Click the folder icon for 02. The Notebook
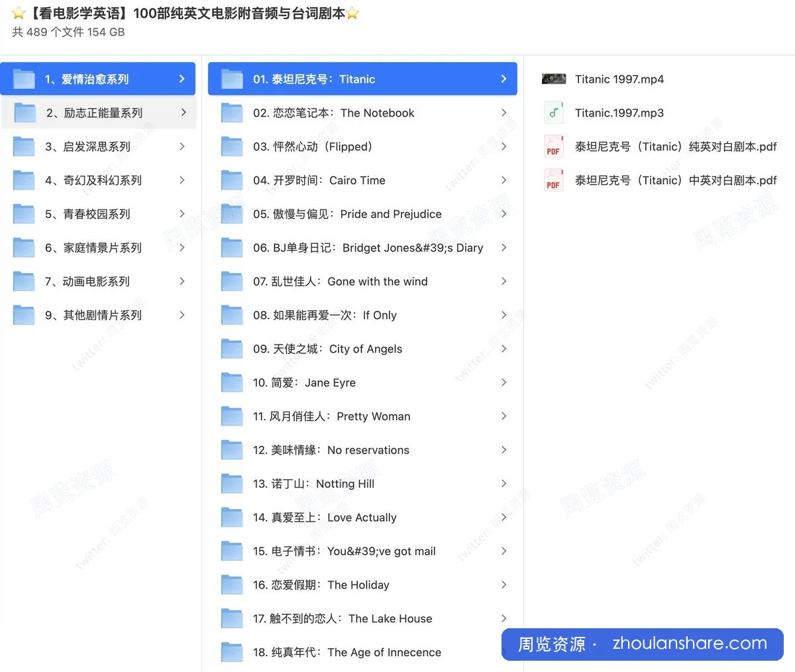795x672 pixels. coord(232,113)
